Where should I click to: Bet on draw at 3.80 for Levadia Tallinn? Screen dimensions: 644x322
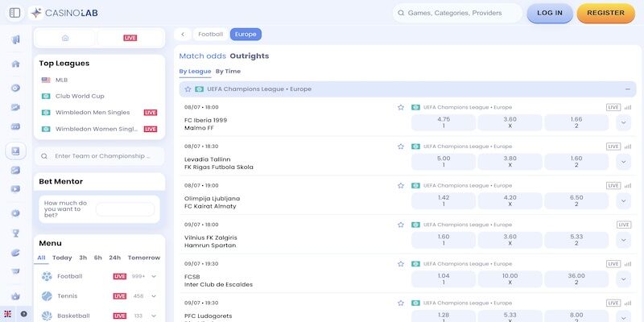point(510,162)
